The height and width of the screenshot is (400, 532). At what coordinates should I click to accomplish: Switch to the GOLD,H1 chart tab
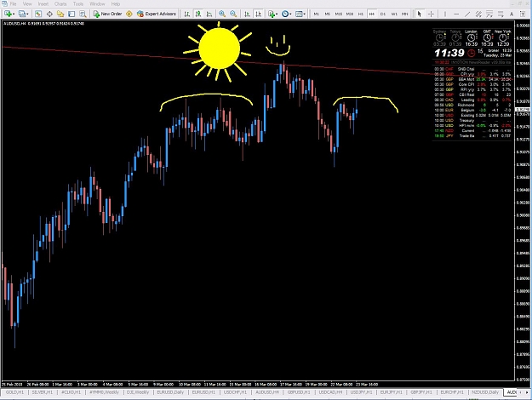click(x=14, y=392)
